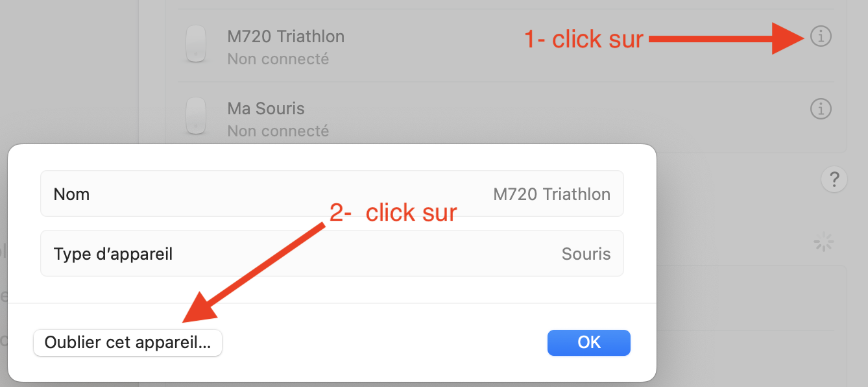This screenshot has width=868, height=387.
Task: Click the Nom field value M720 Triathlon
Action: (x=551, y=194)
